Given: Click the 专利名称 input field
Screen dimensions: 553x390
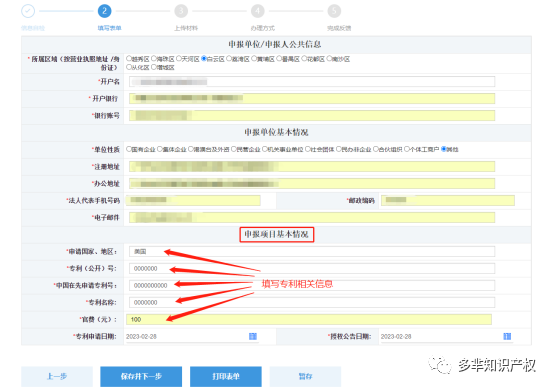Looking at the screenshot, I should coord(312,302).
